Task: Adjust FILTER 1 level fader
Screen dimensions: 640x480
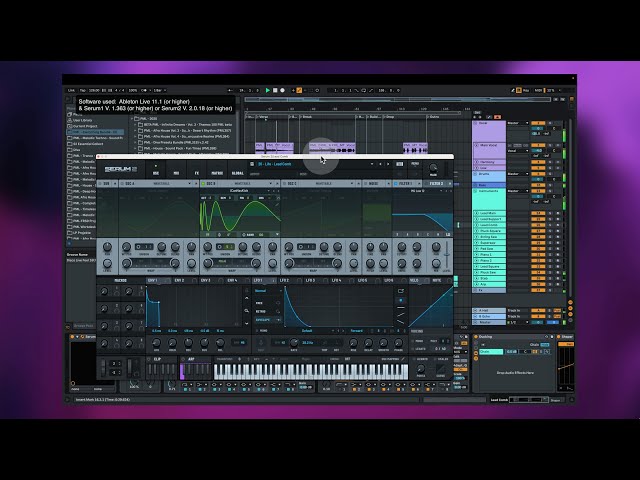Action: point(447,255)
